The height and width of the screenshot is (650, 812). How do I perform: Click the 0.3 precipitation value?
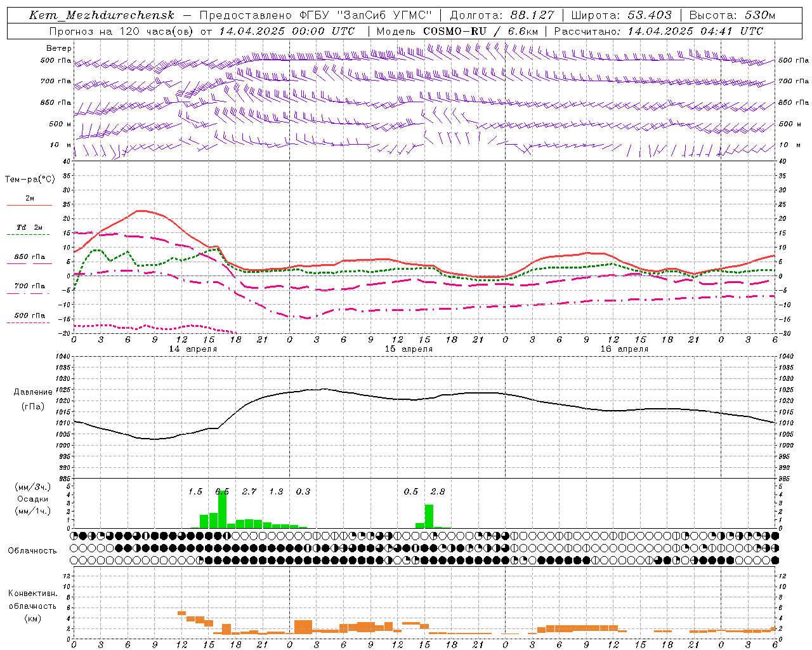pos(303,491)
